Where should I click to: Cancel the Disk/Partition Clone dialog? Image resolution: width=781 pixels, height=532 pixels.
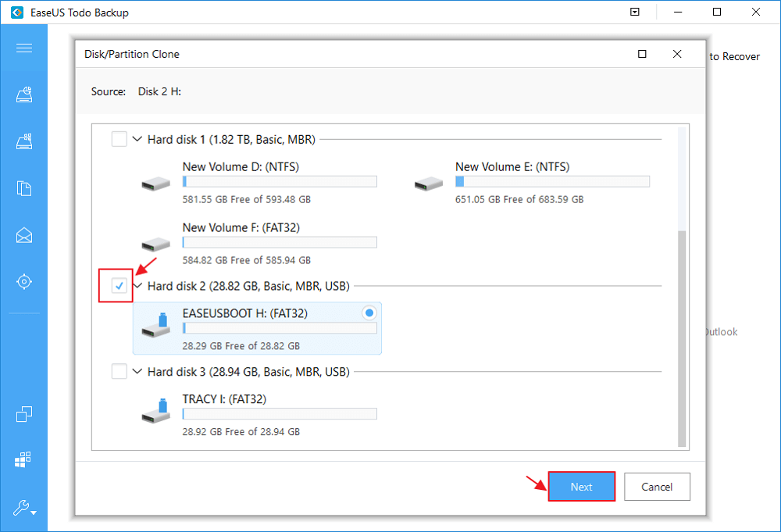[657, 486]
